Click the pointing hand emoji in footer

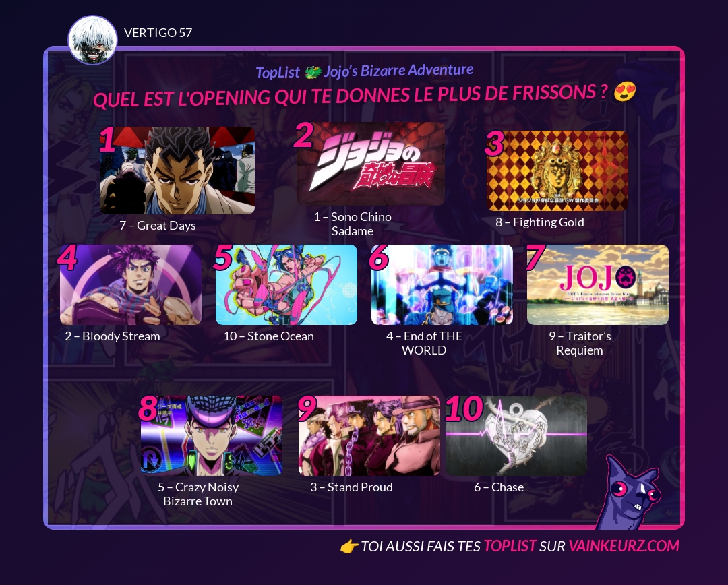pyautogui.click(x=348, y=547)
